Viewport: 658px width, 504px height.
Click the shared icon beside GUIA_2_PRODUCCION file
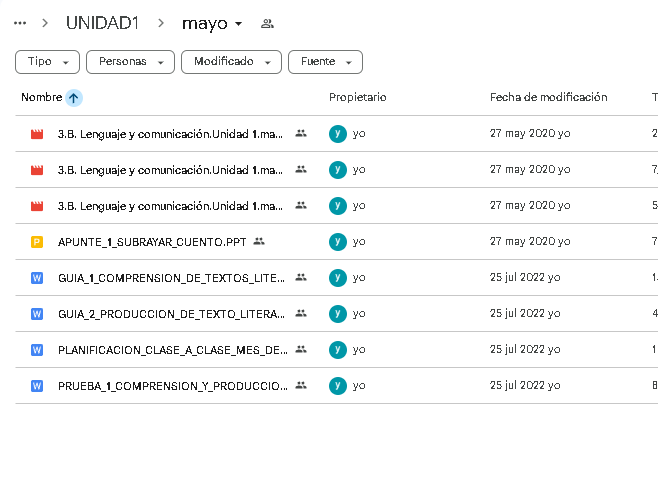tap(301, 313)
